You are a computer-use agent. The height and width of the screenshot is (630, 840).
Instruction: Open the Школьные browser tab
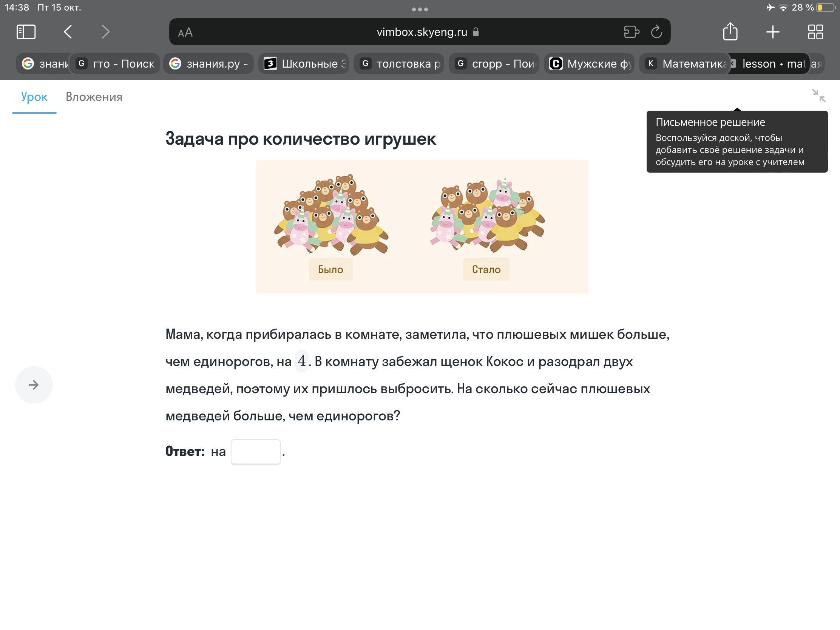304,64
